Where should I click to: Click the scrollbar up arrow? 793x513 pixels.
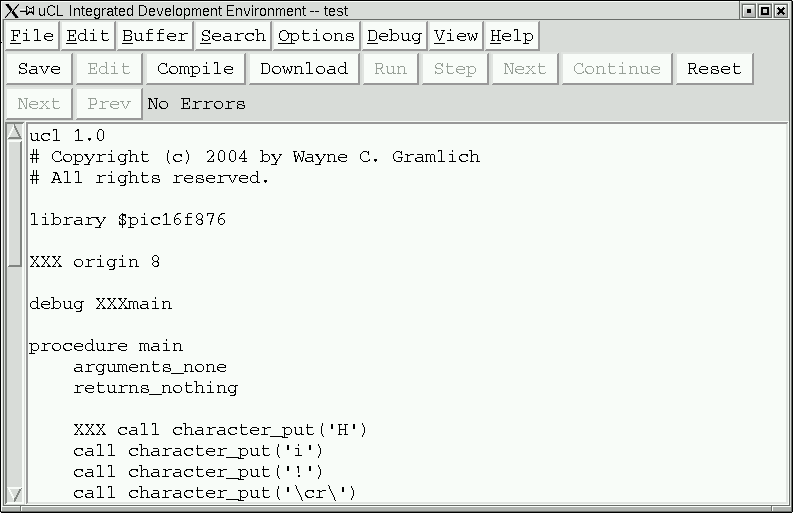15,132
